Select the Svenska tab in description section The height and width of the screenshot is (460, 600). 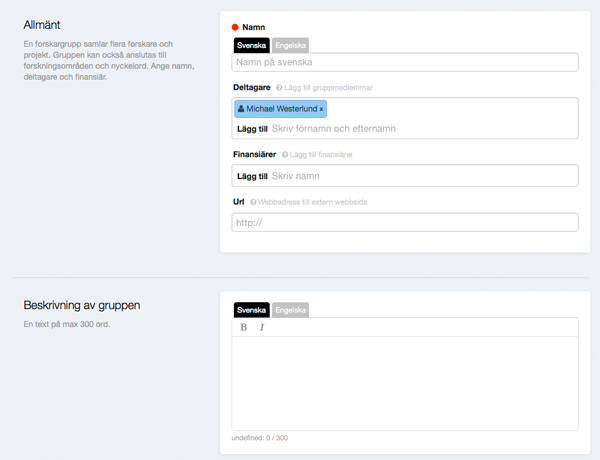pyautogui.click(x=251, y=310)
